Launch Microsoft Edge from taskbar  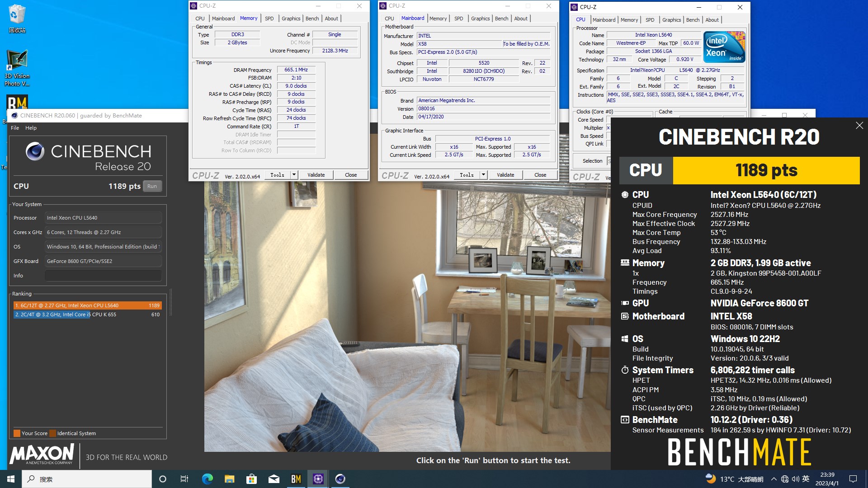pos(207,479)
